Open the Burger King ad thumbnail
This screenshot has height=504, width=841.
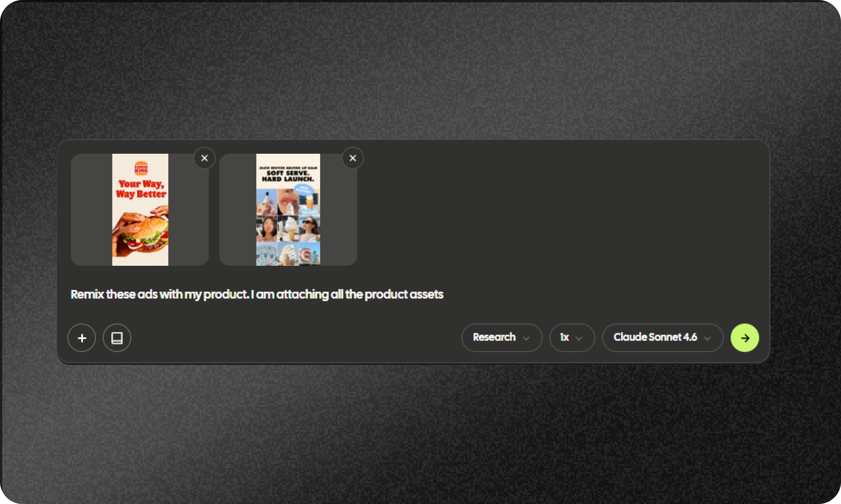pyautogui.click(x=140, y=210)
